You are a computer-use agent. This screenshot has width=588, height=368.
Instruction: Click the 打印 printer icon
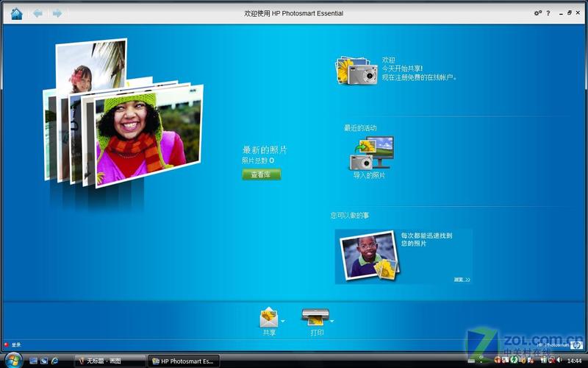pos(315,317)
